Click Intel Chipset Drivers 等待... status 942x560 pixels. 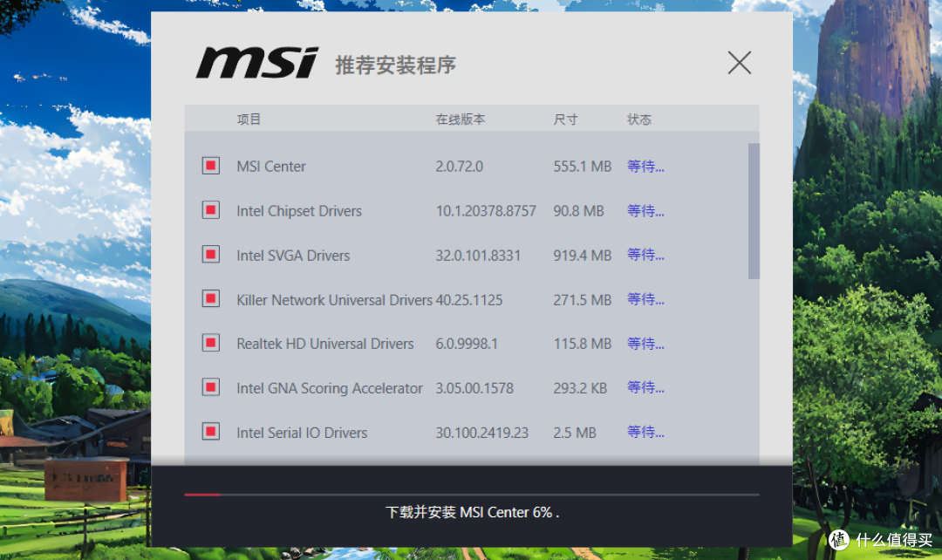point(645,211)
